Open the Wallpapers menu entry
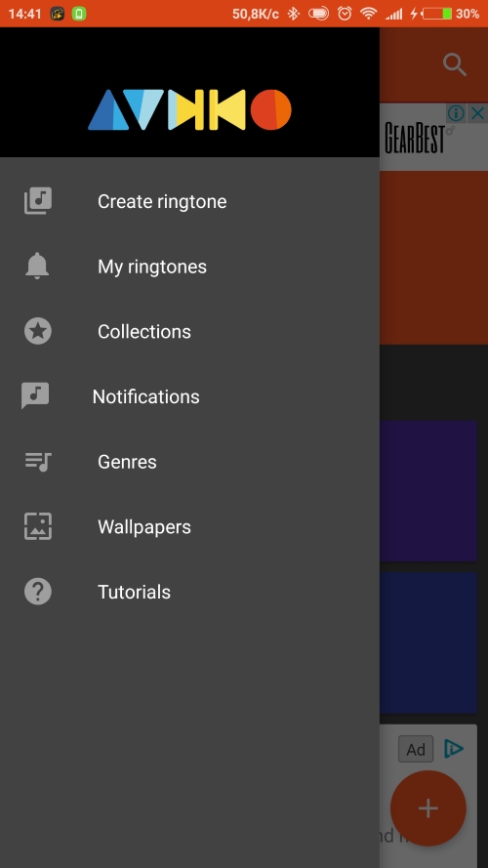Image resolution: width=488 pixels, height=868 pixels. pyautogui.click(x=189, y=526)
